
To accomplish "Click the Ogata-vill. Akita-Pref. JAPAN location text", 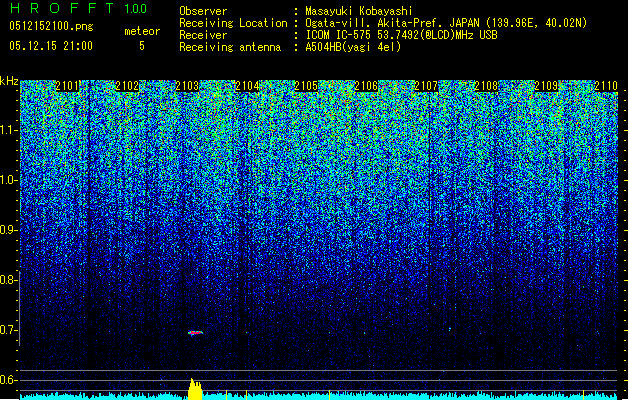I will click(x=446, y=23).
